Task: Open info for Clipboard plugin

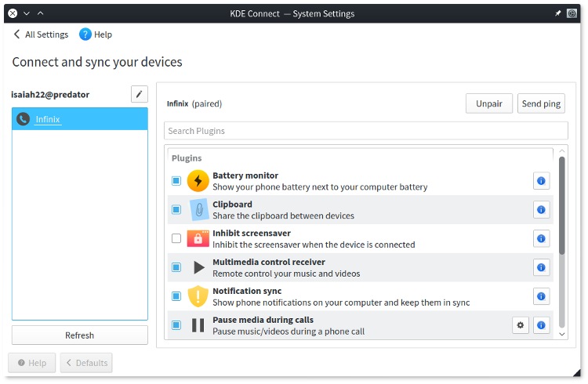Action: click(541, 209)
